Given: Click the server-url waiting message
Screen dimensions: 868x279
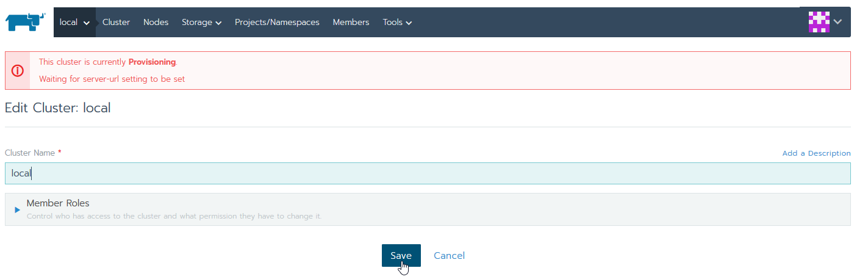Looking at the screenshot, I should tap(112, 79).
